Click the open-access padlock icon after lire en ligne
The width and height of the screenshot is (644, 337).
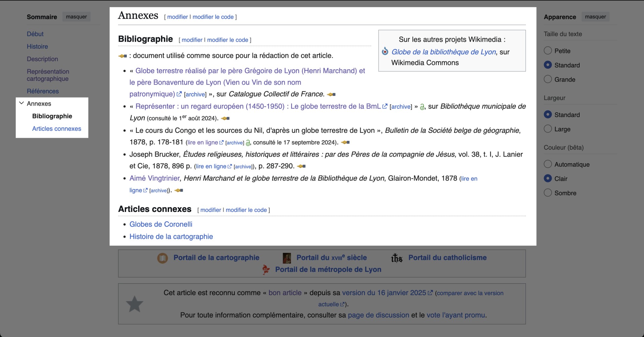coord(248,143)
